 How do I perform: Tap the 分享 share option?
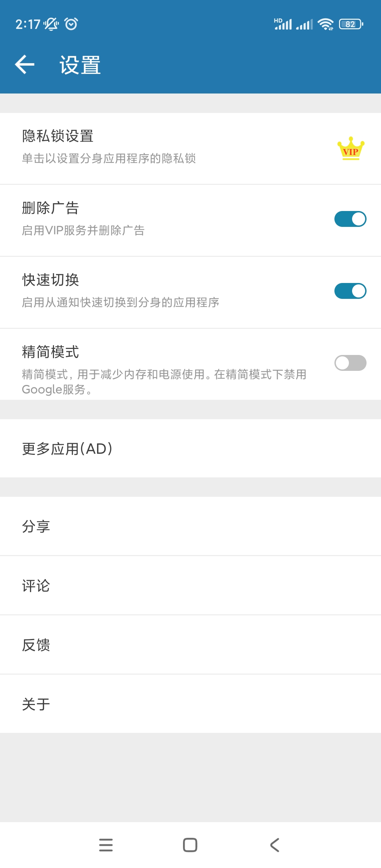(x=36, y=526)
